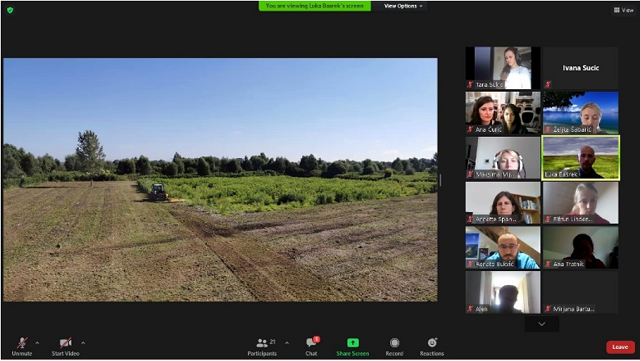
Task: Open the Reactions menu
Action: (x=432, y=347)
